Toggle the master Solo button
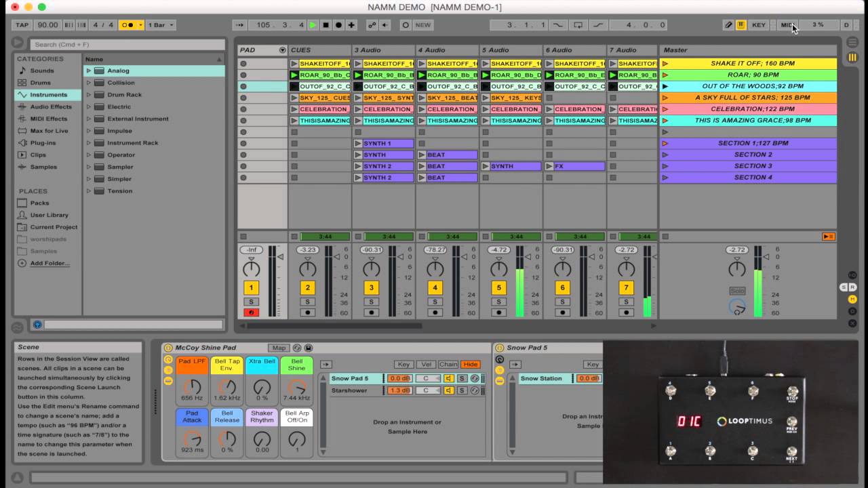The width and height of the screenshot is (868, 488). coord(737,291)
